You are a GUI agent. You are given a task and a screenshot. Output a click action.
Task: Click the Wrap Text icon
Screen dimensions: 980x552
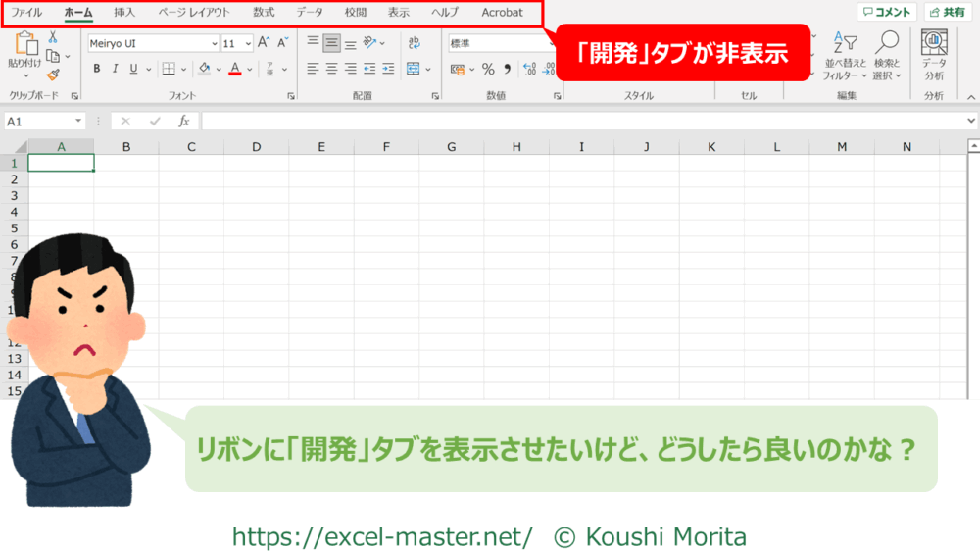[x=414, y=43]
